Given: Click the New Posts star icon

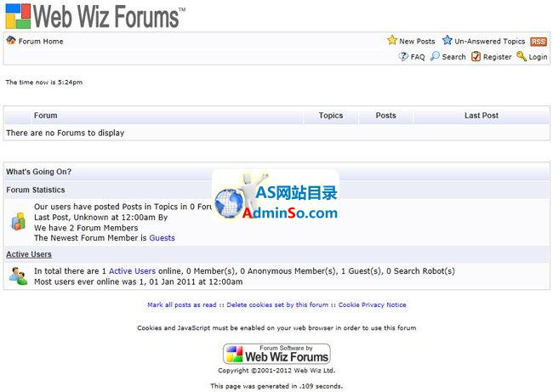Looking at the screenshot, I should pos(392,40).
